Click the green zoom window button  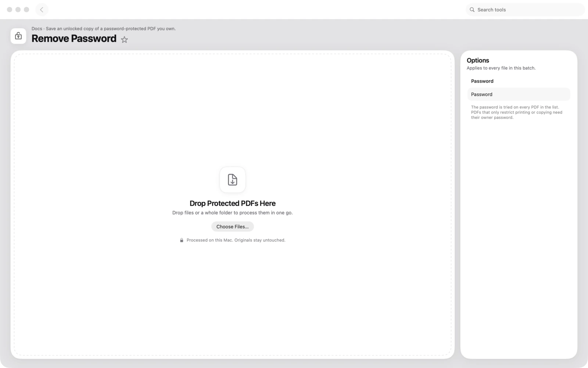click(x=26, y=10)
